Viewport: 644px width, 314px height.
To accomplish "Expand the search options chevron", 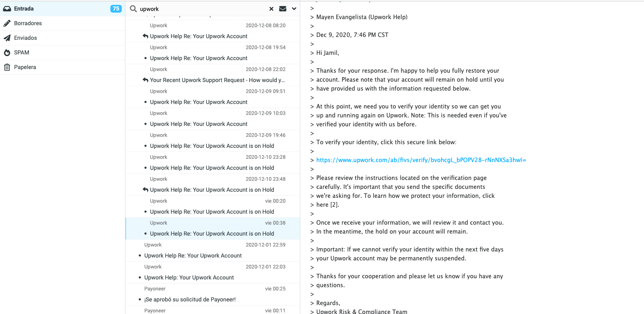I will click(294, 9).
